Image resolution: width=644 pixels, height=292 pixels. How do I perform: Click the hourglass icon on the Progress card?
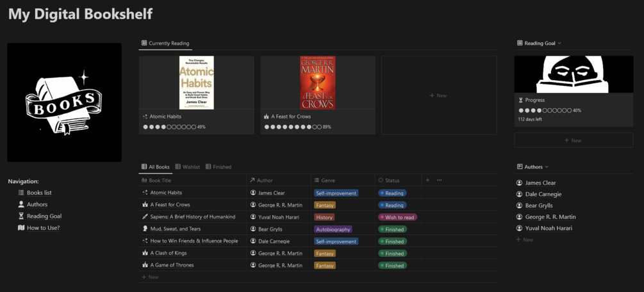[521, 100]
